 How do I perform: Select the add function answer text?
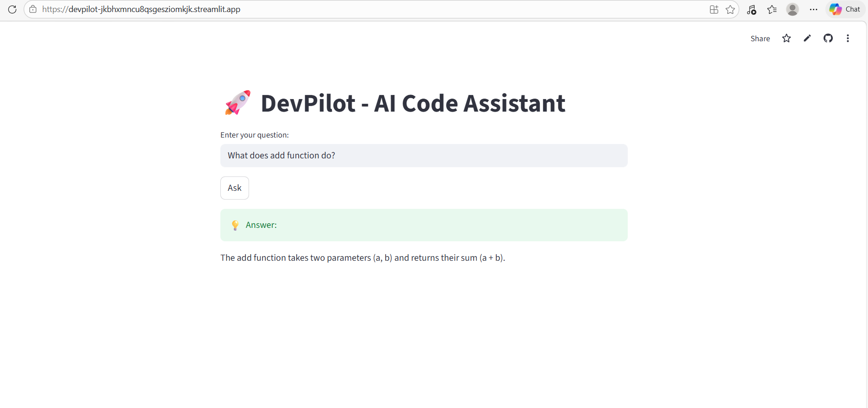pos(362,257)
